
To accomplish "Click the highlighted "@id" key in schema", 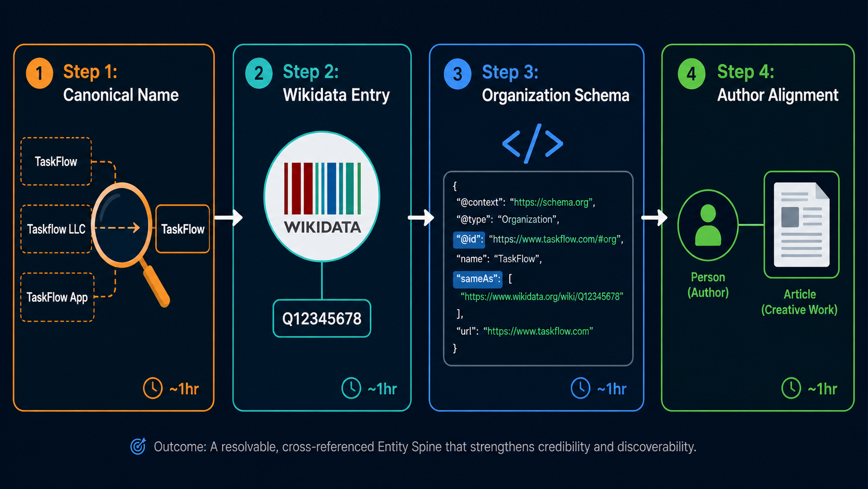I will coord(469,239).
